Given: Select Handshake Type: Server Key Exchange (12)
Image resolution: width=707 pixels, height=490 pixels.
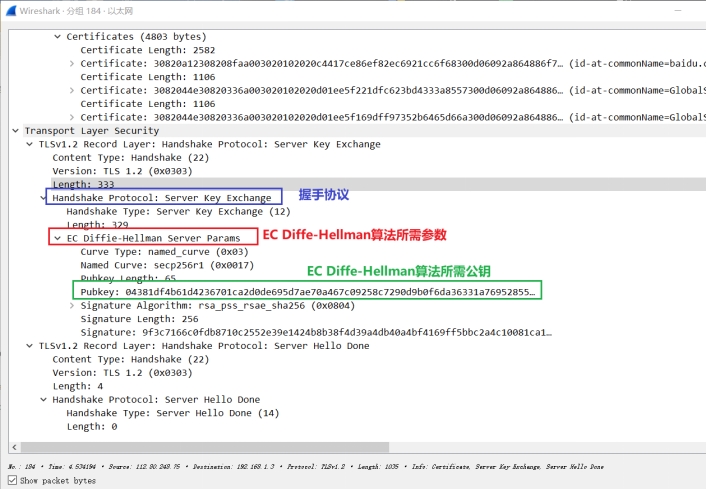Looking at the screenshot, I should (178, 211).
